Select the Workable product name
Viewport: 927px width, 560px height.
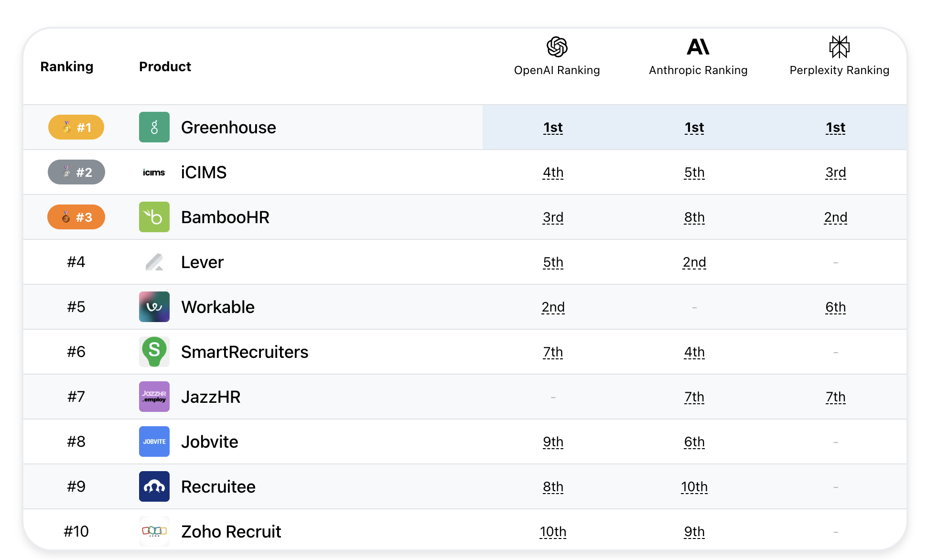[218, 307]
